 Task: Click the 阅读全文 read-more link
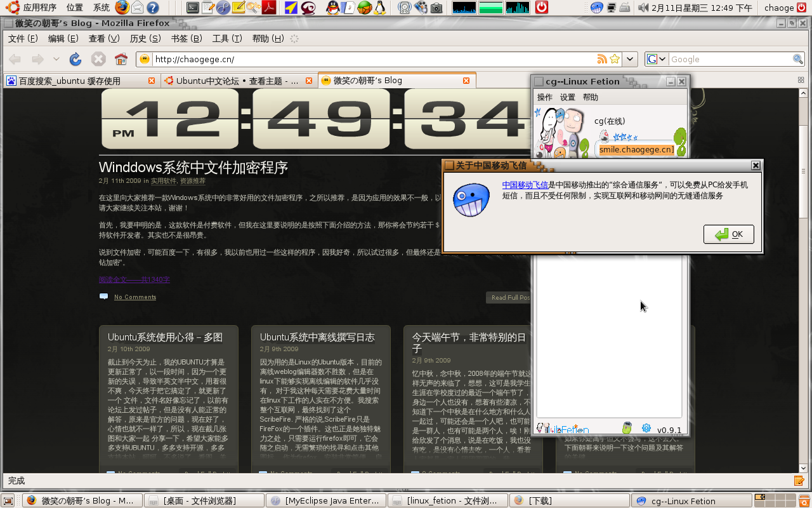[x=134, y=279]
